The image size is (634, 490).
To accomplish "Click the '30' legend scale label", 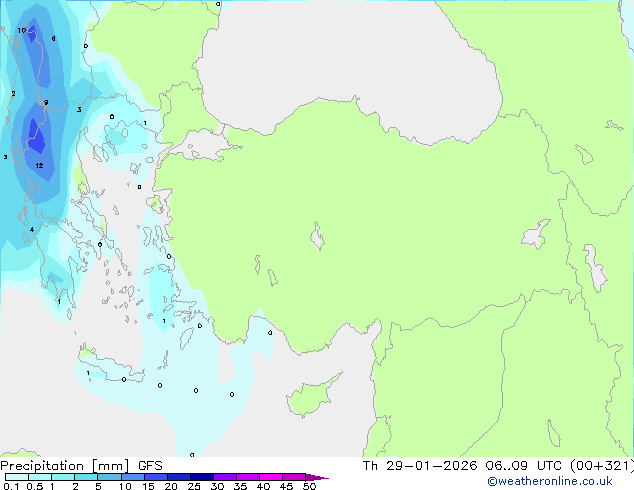I will coord(217,486).
